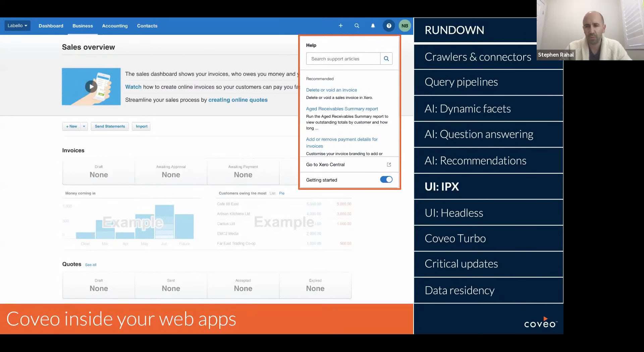Click search button in Help panel
Image resolution: width=644 pixels, height=352 pixels.
386,59
